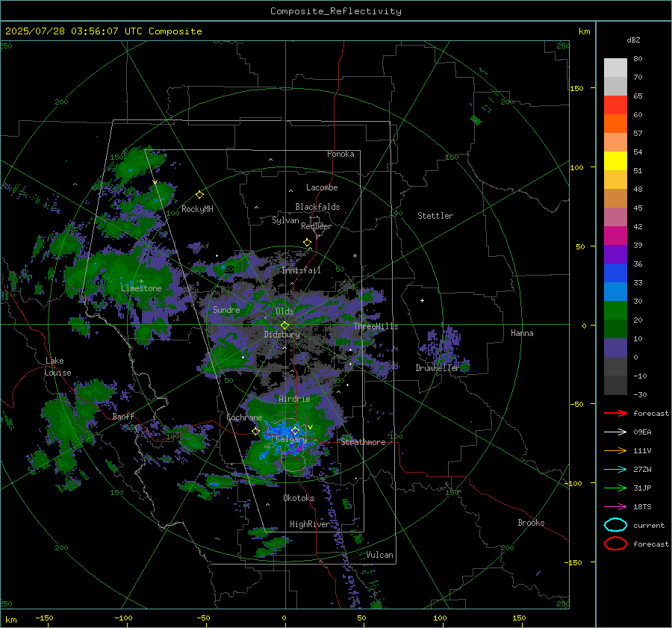
Task: Click the Innisfail city label
Action: pyautogui.click(x=301, y=270)
